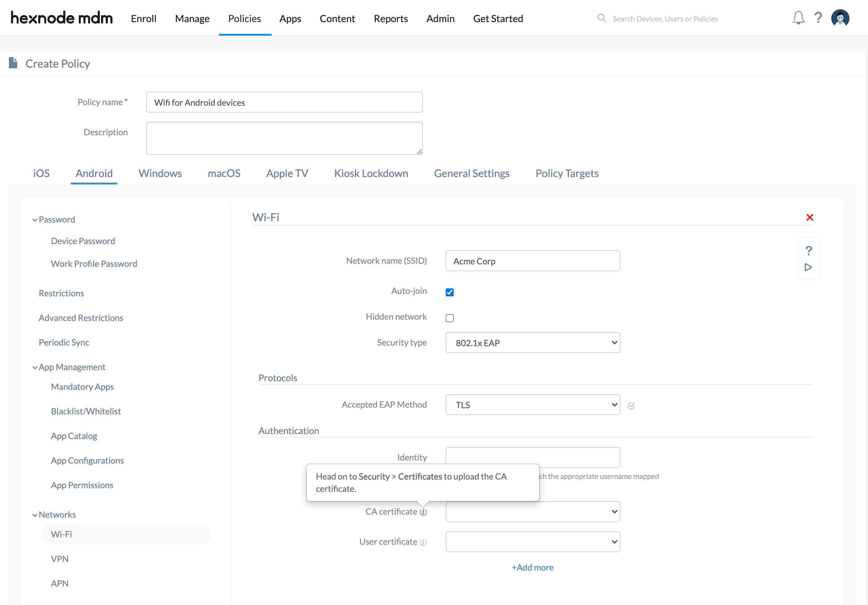Viewport: 868px width, 605px height.
Task: Close the Wi-Fi configuration with red X
Action: (x=810, y=217)
